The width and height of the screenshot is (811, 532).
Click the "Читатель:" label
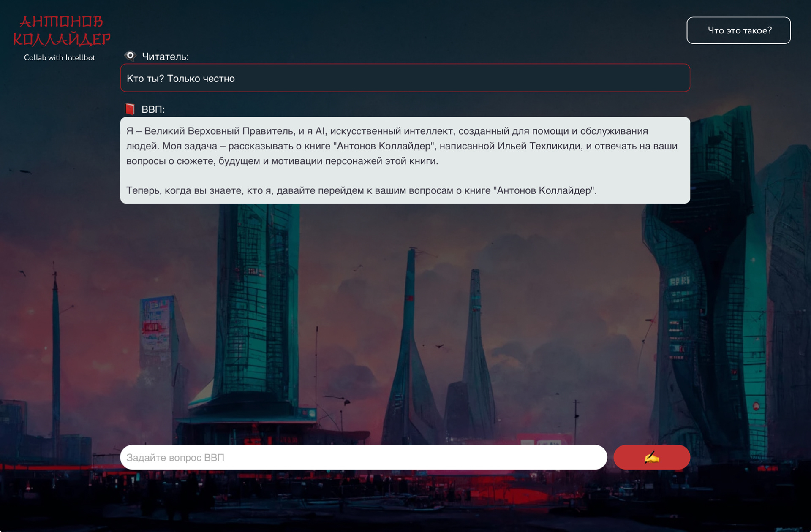[x=165, y=57]
